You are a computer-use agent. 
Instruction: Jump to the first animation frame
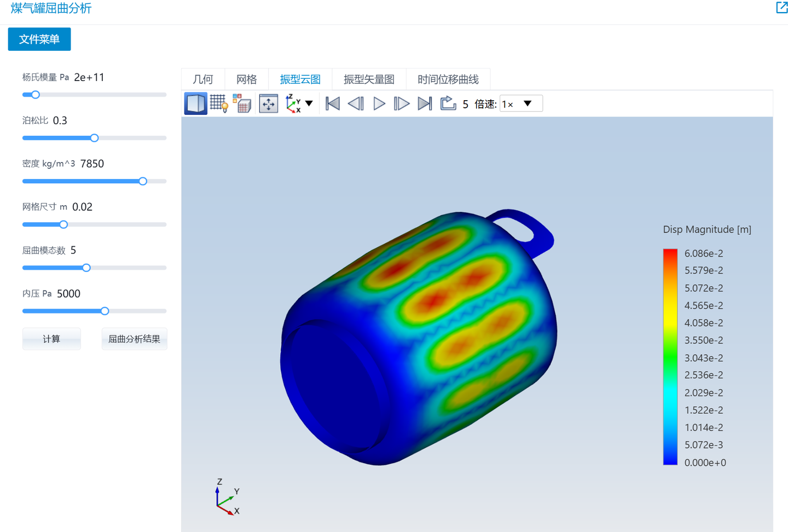[333, 103]
